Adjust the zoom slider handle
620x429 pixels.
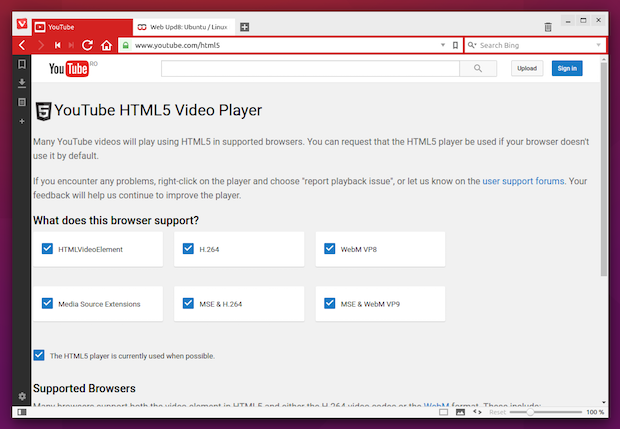(x=530, y=412)
